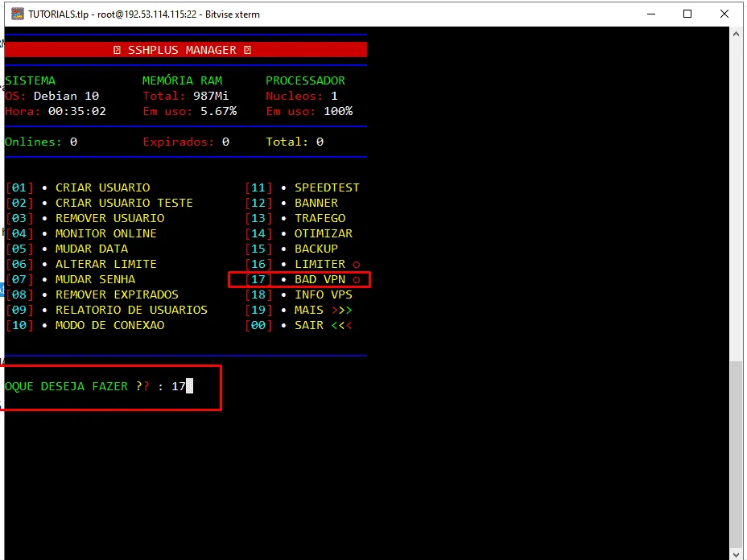Click the red status circle beside BAD VPN
The image size is (747, 560).
(357, 280)
